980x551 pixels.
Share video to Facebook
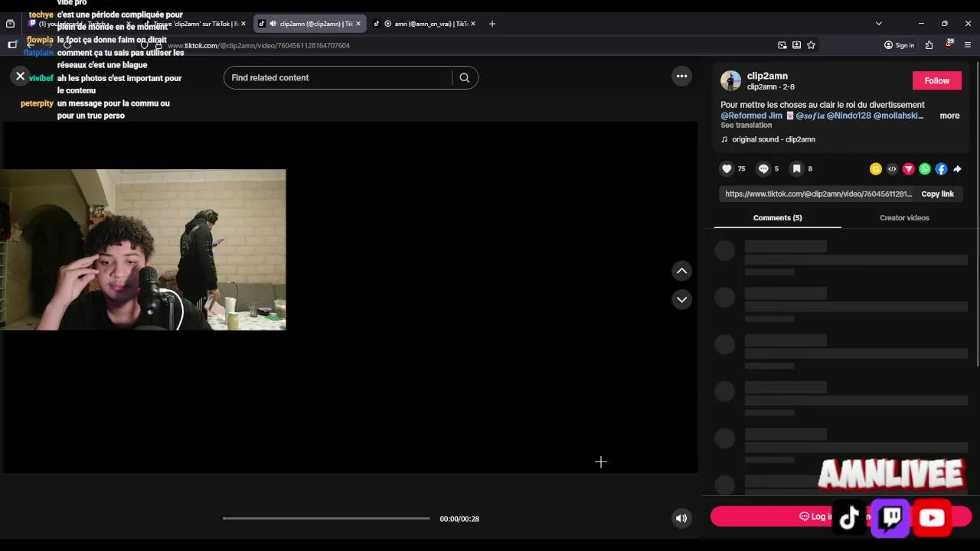tap(941, 169)
